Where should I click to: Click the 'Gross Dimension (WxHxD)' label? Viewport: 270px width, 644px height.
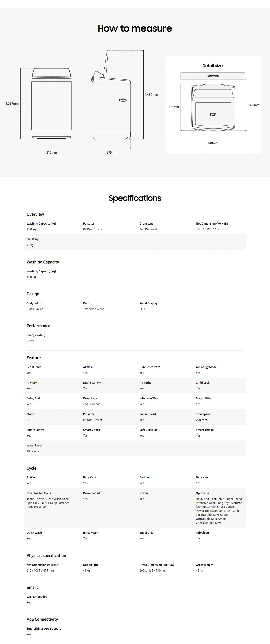[x=157, y=565]
